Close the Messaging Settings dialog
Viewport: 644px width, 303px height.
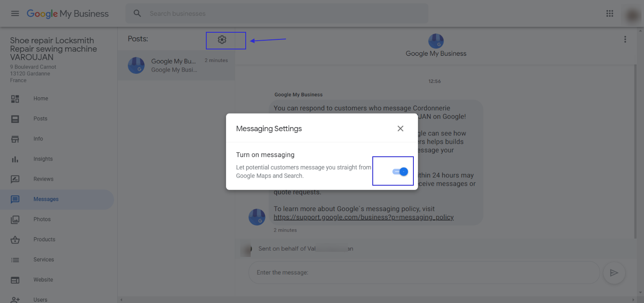click(400, 128)
